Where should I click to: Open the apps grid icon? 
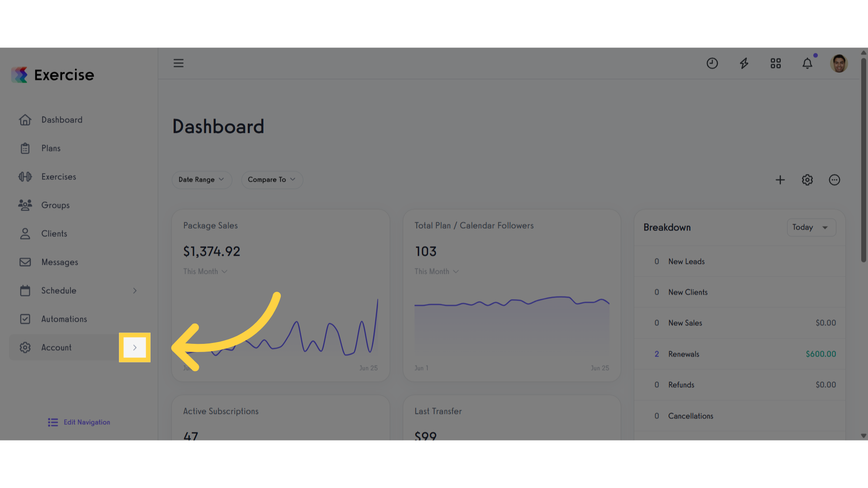click(x=776, y=63)
